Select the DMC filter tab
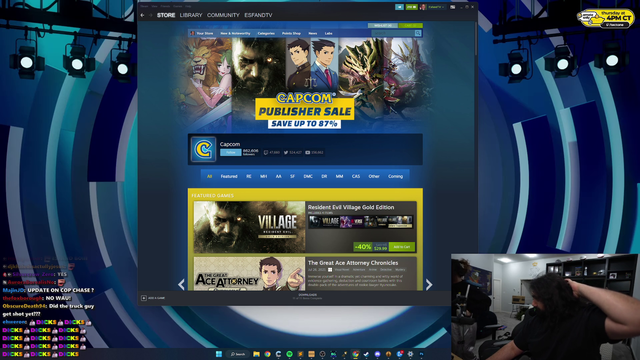The image size is (640, 360). [308, 176]
